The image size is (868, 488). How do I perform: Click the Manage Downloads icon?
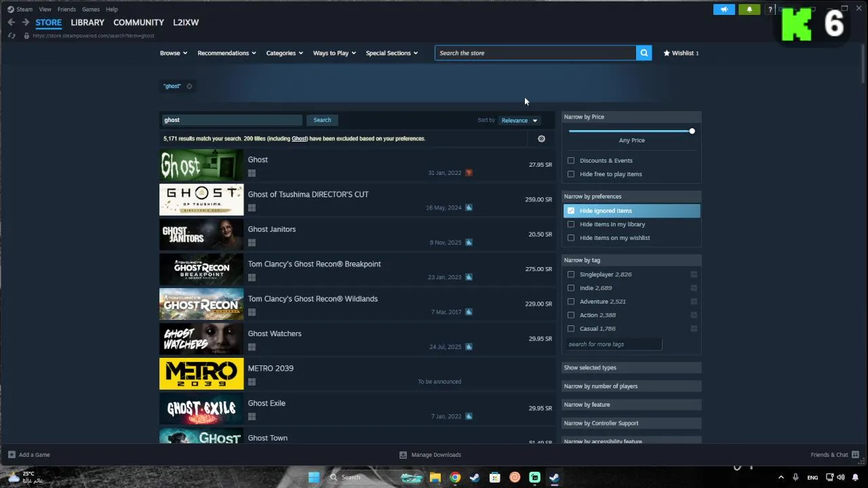click(403, 455)
